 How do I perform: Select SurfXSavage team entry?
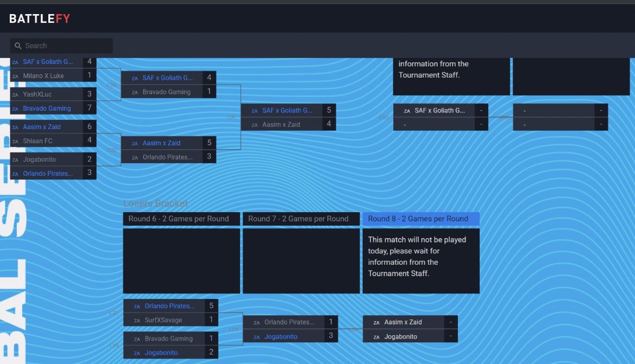[171, 320]
